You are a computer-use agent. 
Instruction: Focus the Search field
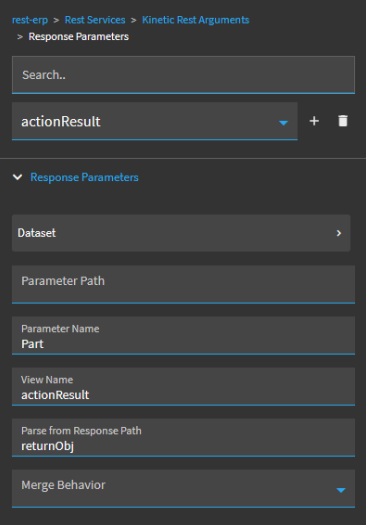click(x=183, y=75)
